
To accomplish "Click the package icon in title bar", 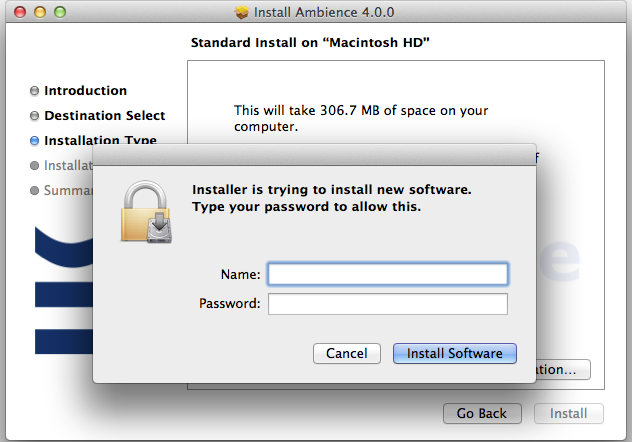I will point(242,12).
